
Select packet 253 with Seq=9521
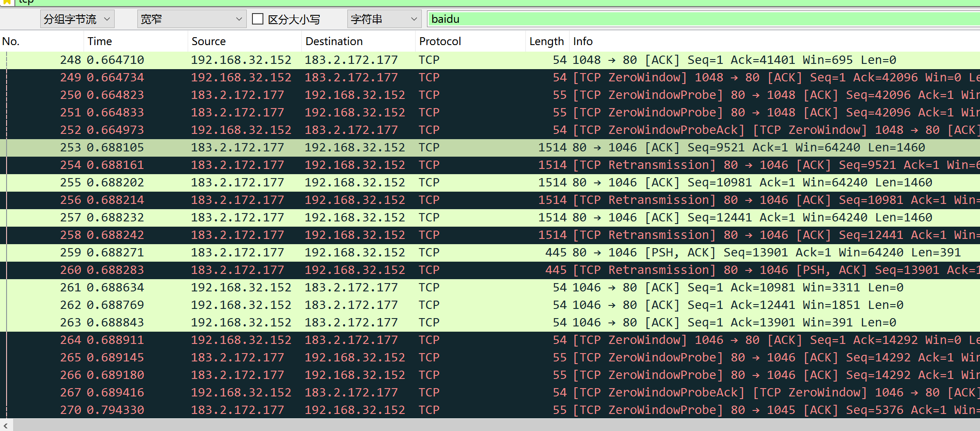(x=490, y=147)
